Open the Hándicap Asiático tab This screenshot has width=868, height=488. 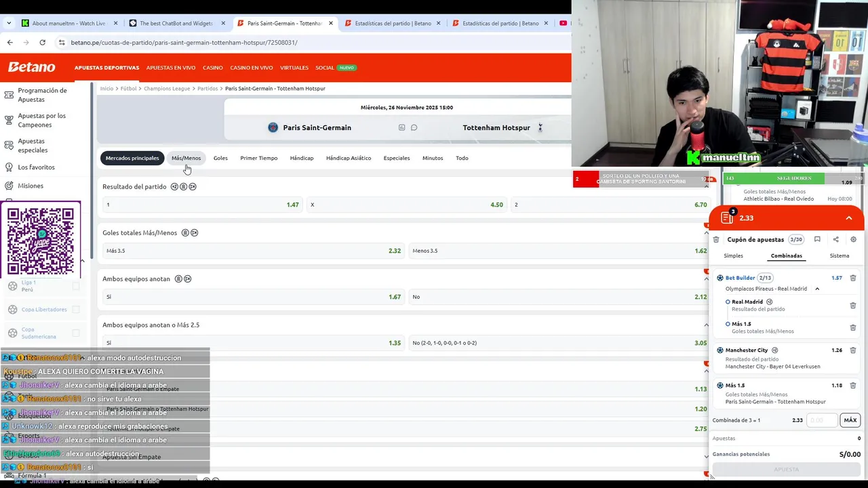click(349, 158)
